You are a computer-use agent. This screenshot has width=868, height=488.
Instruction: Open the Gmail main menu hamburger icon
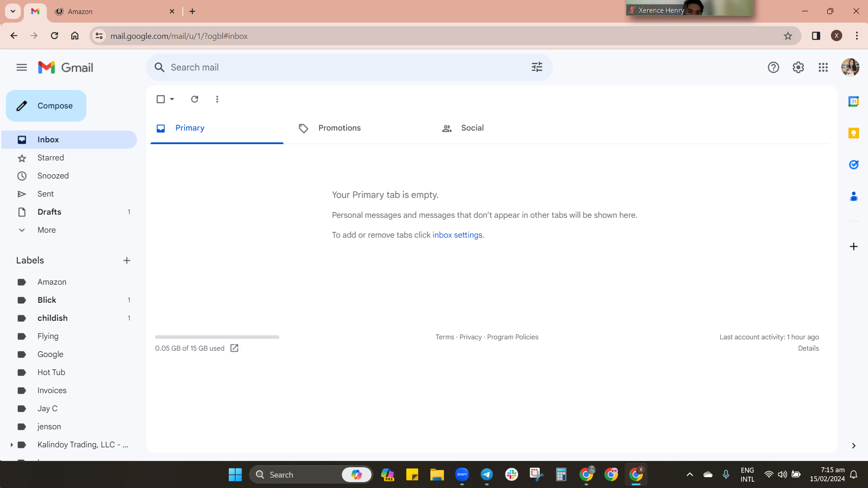(22, 68)
